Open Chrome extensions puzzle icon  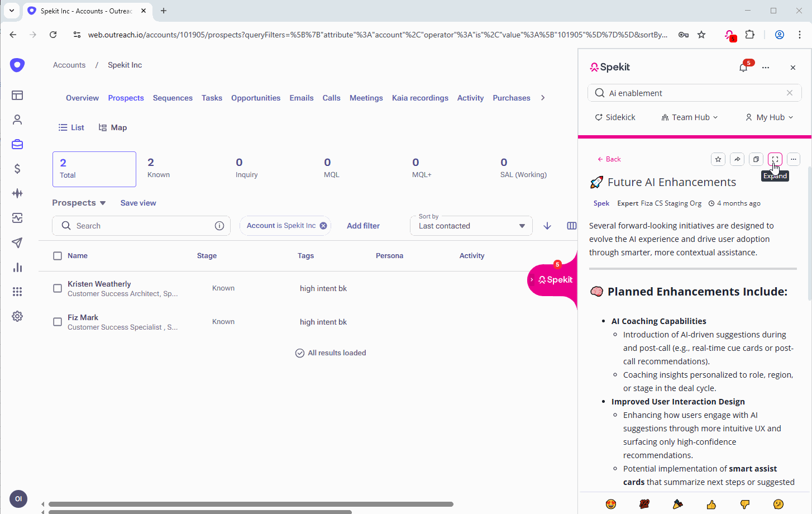click(x=750, y=35)
